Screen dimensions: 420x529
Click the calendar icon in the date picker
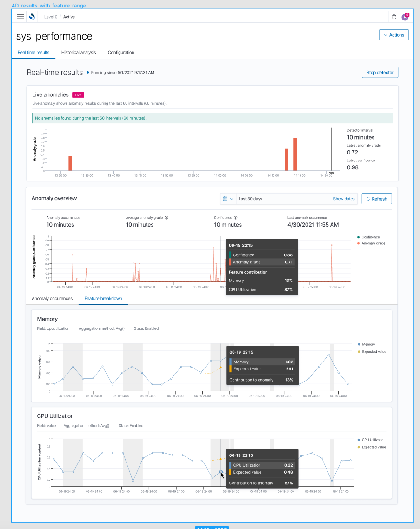[x=226, y=199]
